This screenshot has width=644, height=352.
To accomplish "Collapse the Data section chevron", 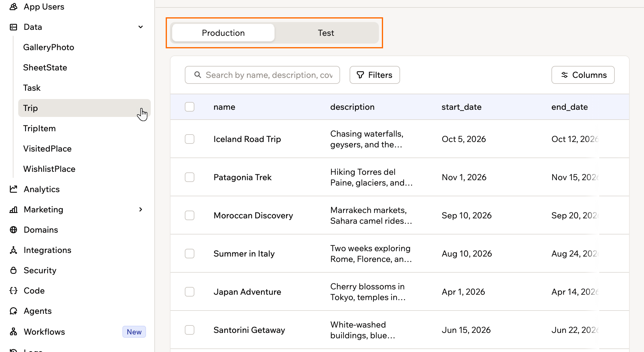I will [x=141, y=27].
